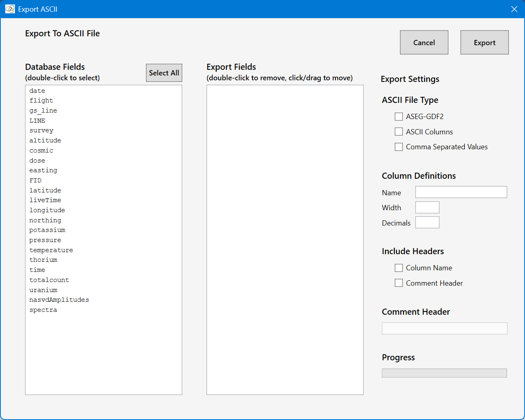
Task: Enable the Comment Header checkbox
Action: pos(399,283)
